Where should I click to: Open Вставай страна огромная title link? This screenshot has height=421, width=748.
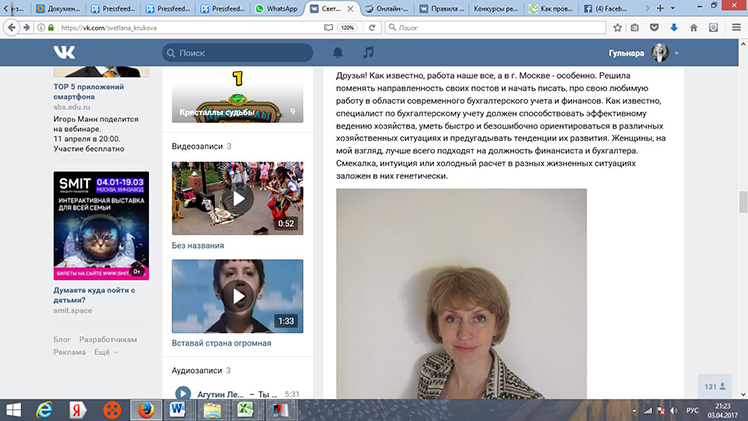pyautogui.click(x=221, y=343)
